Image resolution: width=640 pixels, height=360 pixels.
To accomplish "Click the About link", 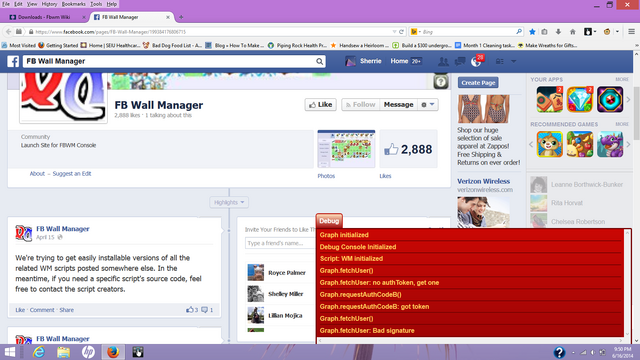I will tap(37, 173).
